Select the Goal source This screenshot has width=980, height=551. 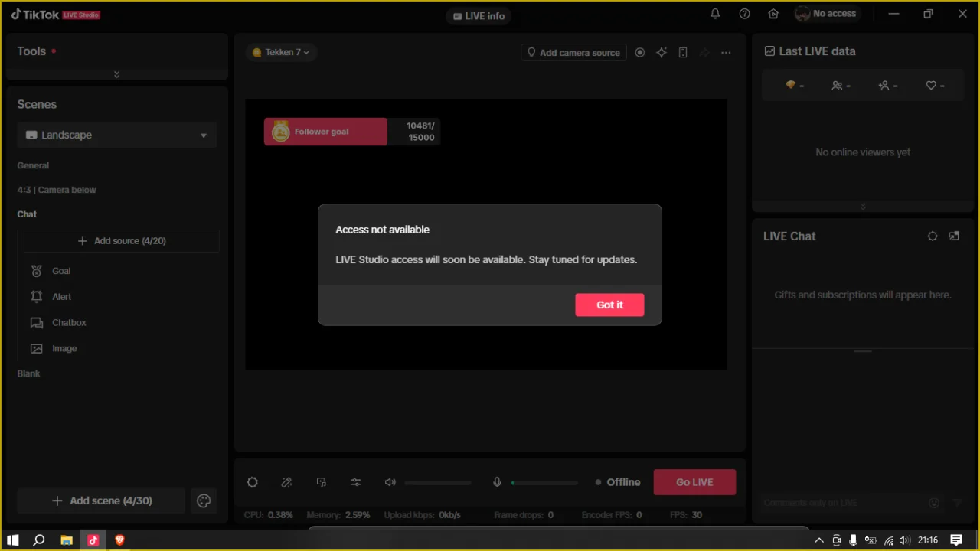click(61, 271)
